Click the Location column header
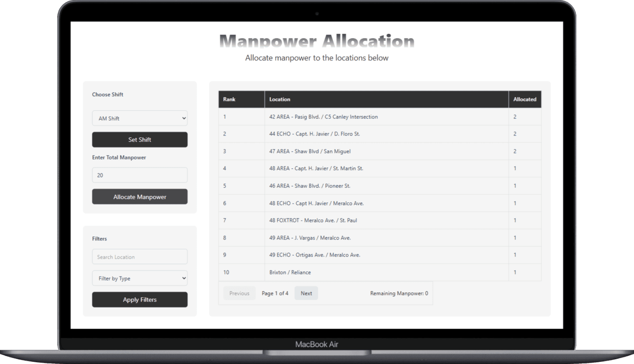 point(280,99)
